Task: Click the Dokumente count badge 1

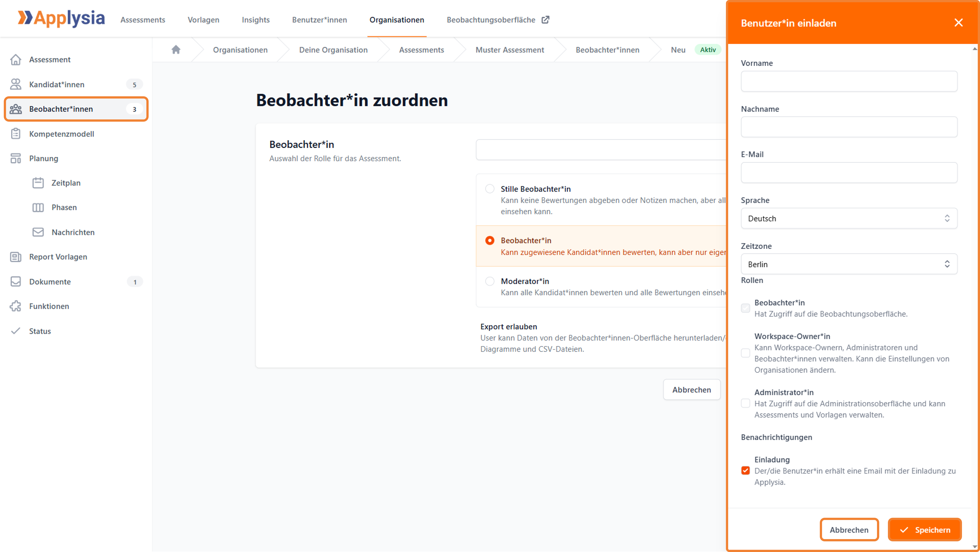Action: (x=135, y=282)
